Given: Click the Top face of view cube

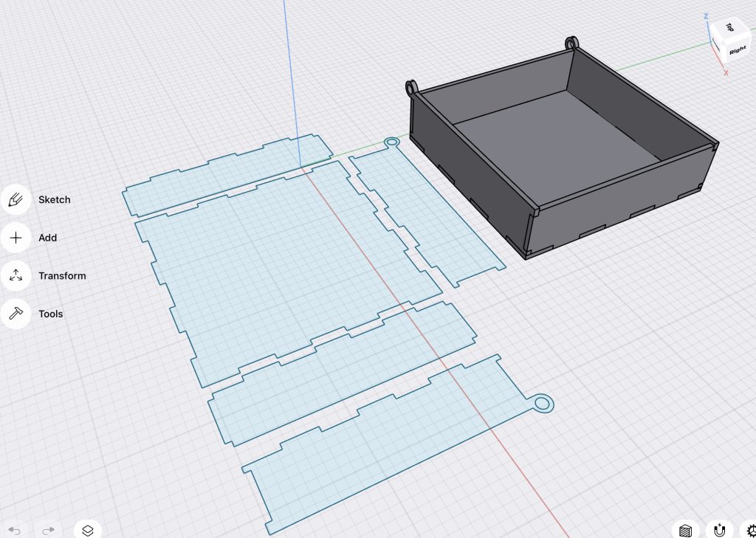Looking at the screenshot, I should point(729,27).
